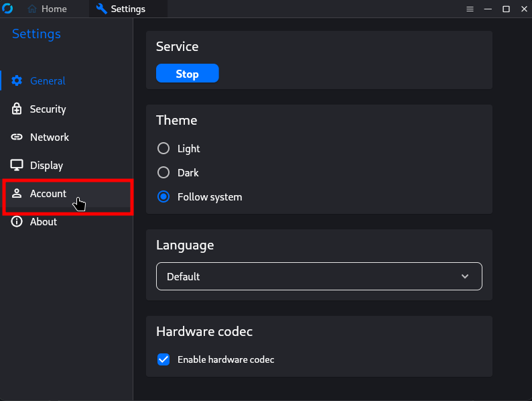
Task: Click the General gear icon
Action: pyautogui.click(x=17, y=81)
